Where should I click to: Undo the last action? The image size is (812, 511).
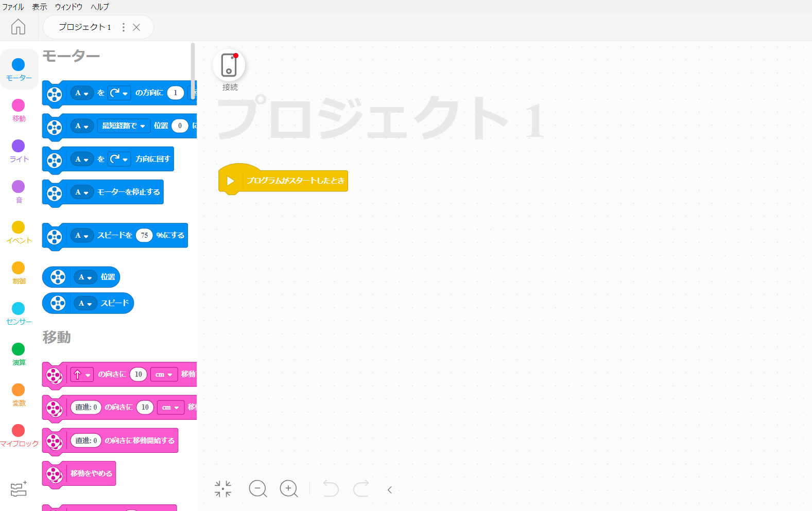pos(330,488)
